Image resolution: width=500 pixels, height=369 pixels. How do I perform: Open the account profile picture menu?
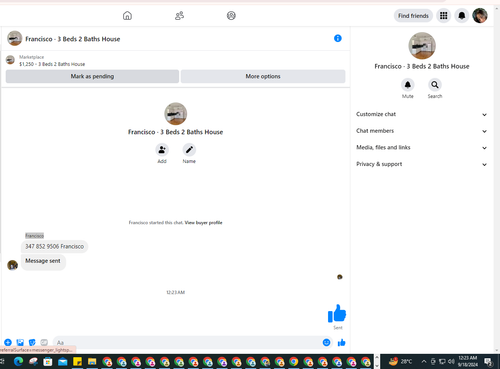[480, 16]
